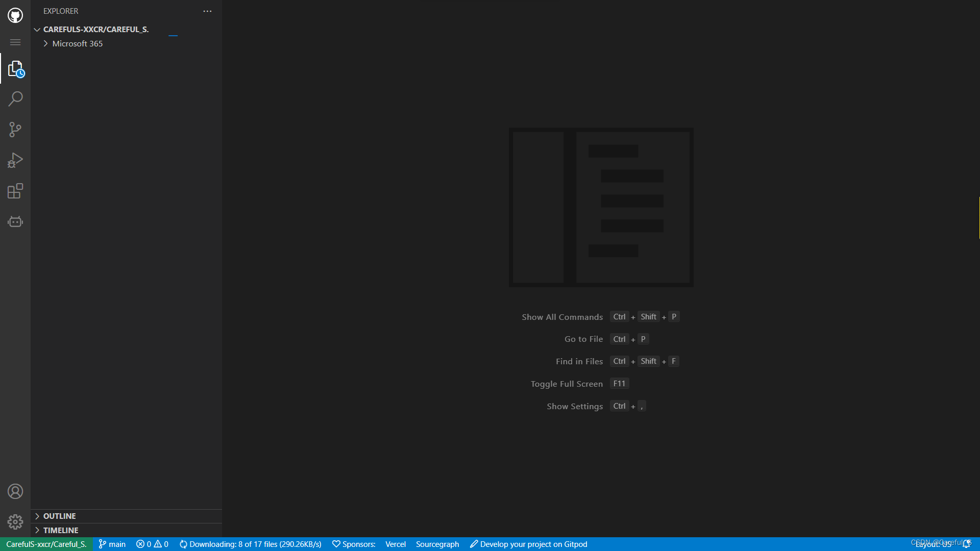980x551 pixels.
Task: Open the Explorer view icon
Action: 15,69
